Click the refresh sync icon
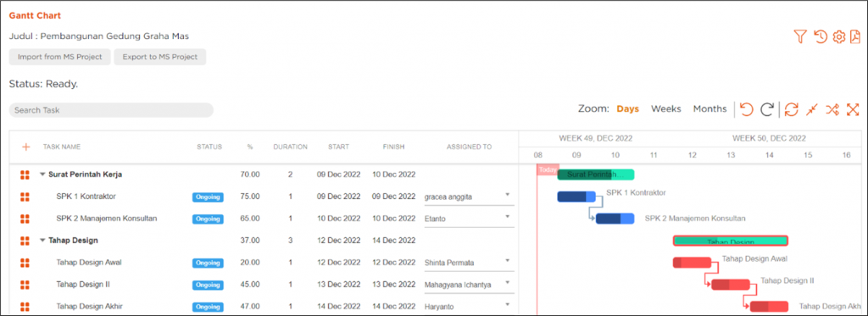868x316 pixels. point(792,109)
